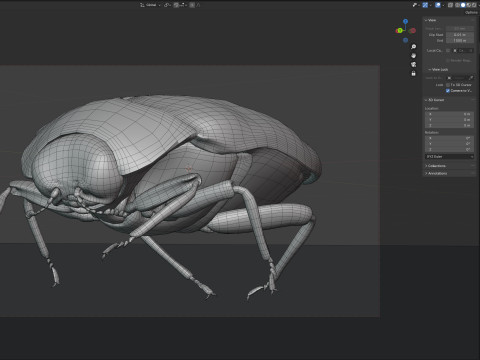
Task: Open proportional editing falloff menu
Action: pyautogui.click(x=198, y=5)
